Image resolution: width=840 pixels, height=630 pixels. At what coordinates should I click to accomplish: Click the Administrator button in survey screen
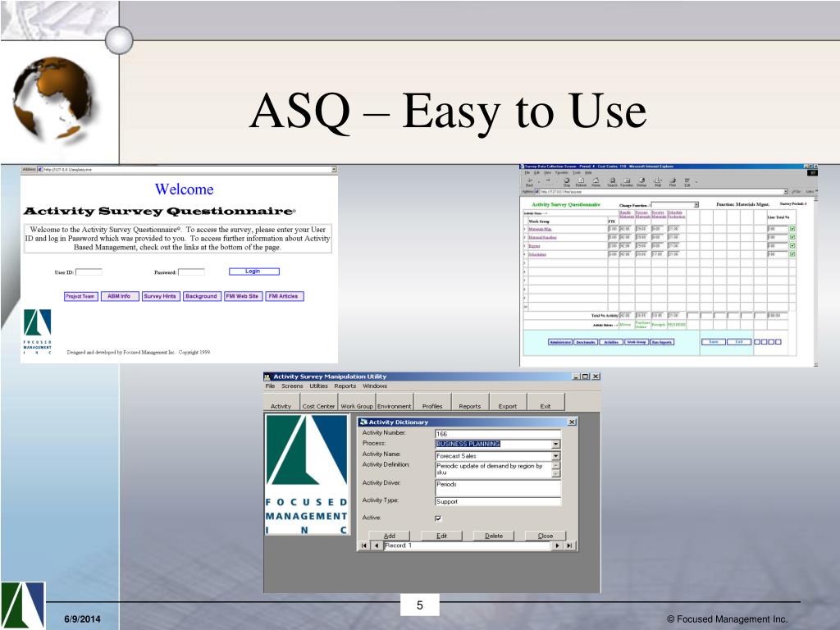pyautogui.click(x=559, y=342)
